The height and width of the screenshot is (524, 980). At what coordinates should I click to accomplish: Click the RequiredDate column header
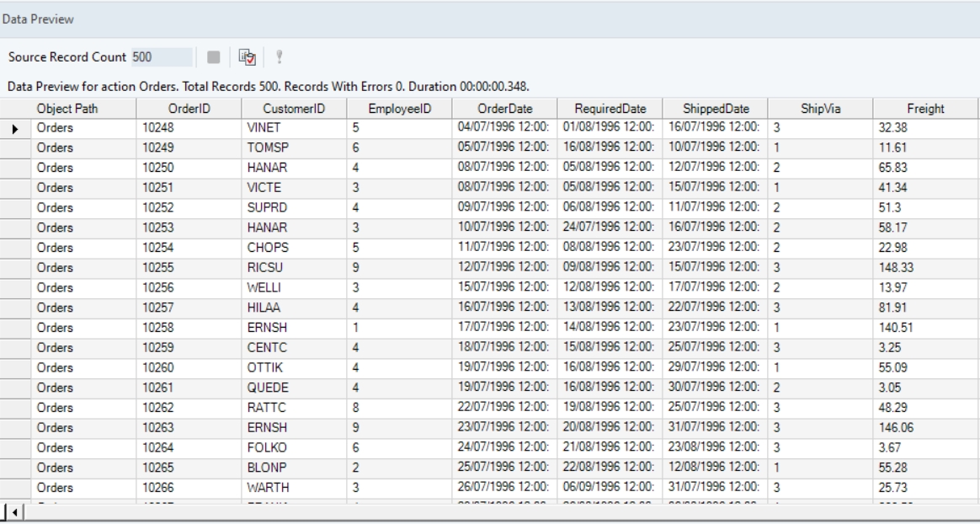pos(610,109)
